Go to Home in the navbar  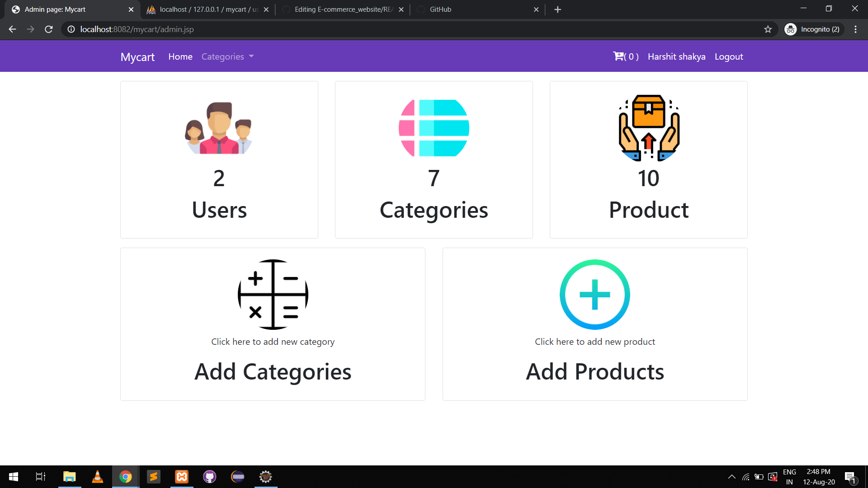point(180,56)
